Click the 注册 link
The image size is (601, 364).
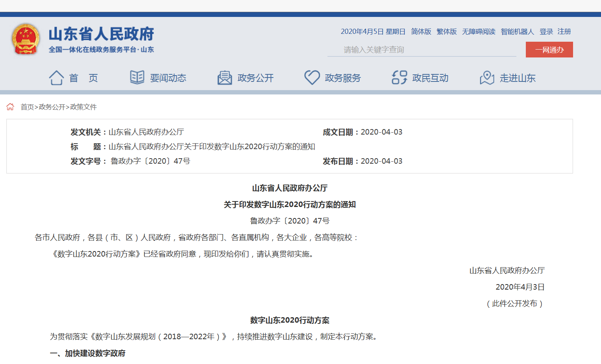pos(564,31)
